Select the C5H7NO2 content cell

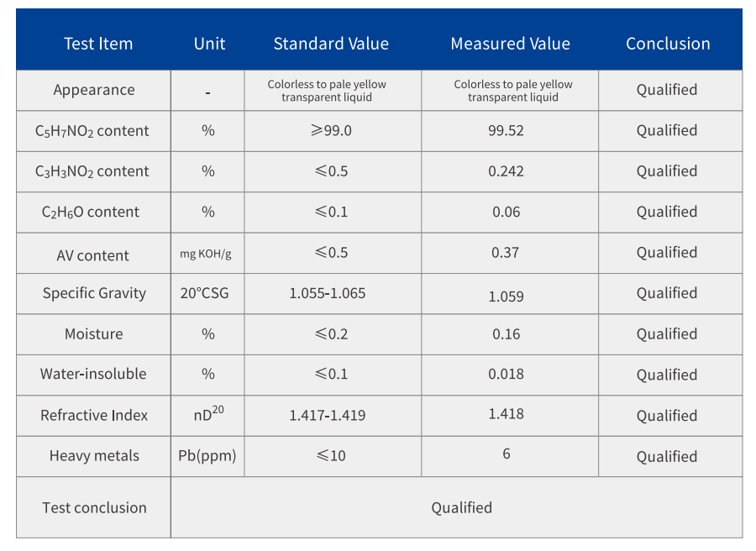[x=92, y=131]
